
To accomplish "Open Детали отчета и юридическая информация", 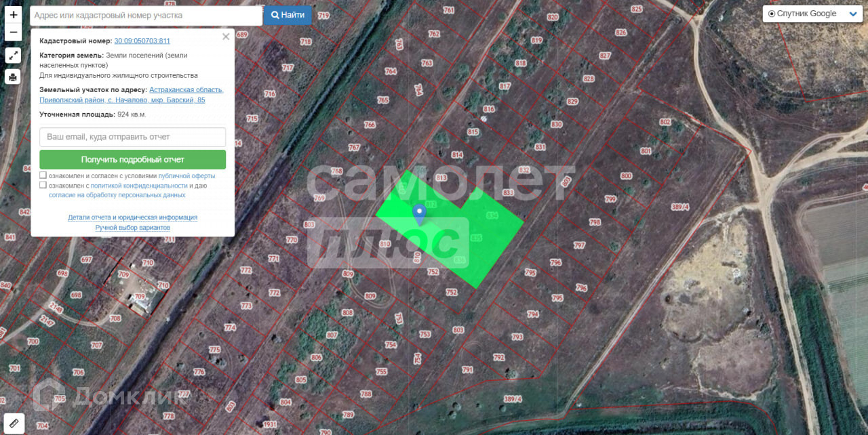I will click(132, 217).
